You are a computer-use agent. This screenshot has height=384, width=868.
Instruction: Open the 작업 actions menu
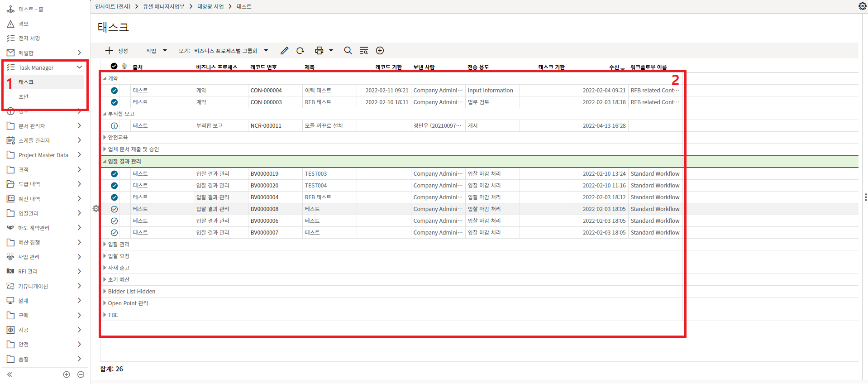(x=156, y=51)
